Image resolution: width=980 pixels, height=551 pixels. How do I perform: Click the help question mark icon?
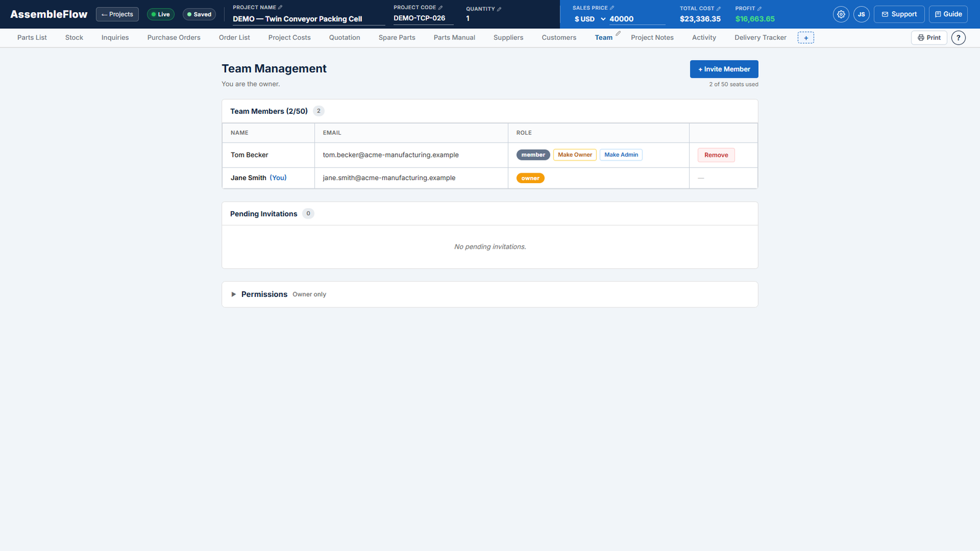point(959,38)
